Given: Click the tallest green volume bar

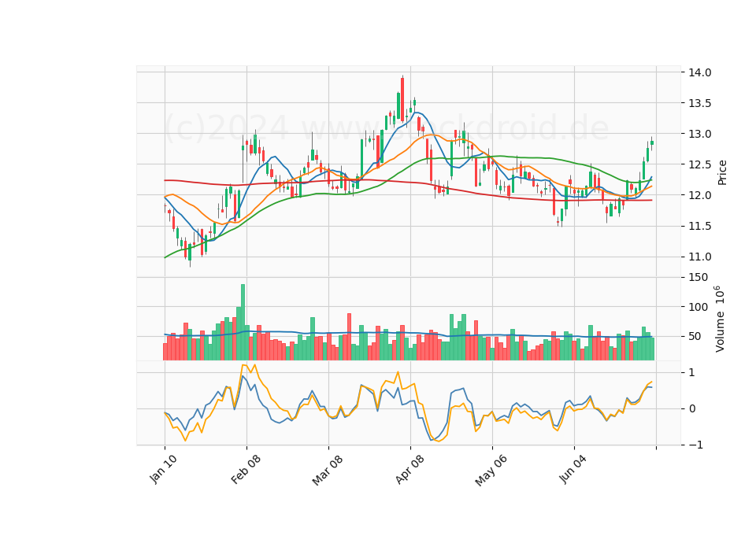Looking at the screenshot, I should [243, 322].
